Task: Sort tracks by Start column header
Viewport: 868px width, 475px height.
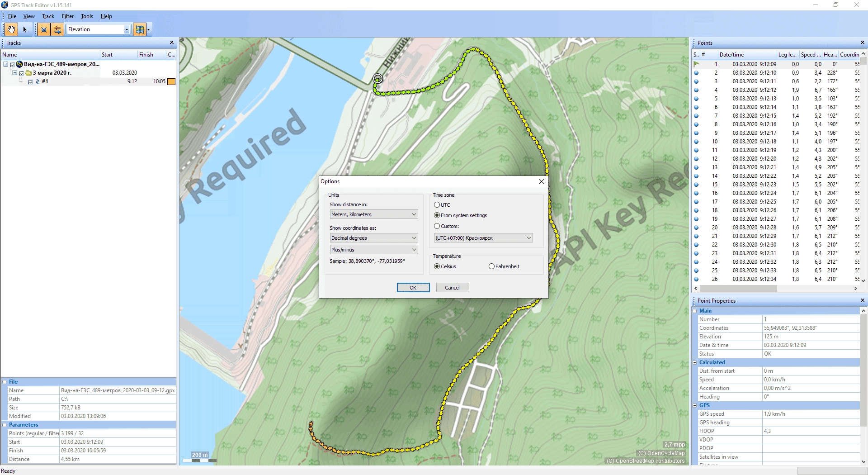Action: (x=119, y=55)
